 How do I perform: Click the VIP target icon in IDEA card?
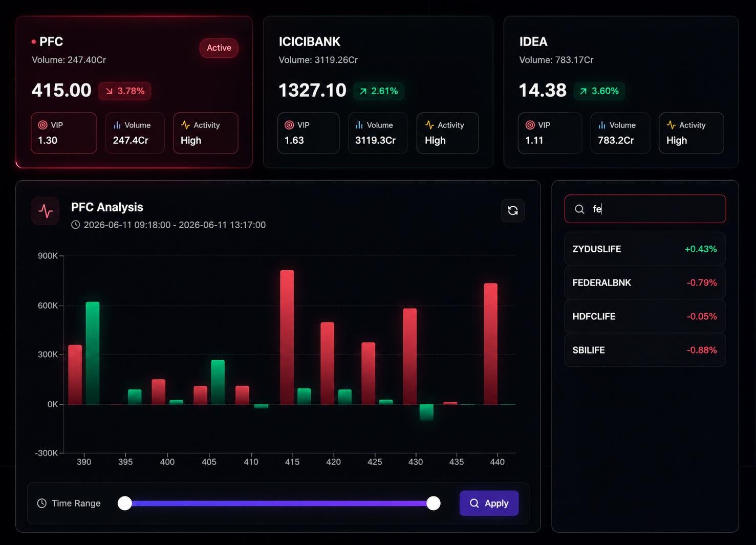[x=530, y=125]
